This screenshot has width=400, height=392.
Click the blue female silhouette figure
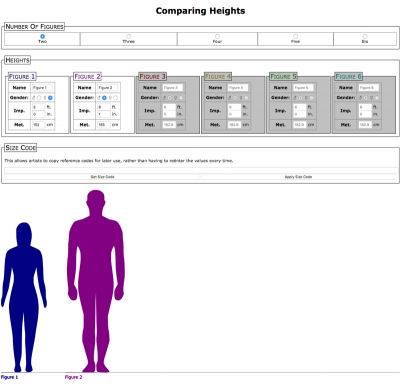pyautogui.click(x=24, y=297)
